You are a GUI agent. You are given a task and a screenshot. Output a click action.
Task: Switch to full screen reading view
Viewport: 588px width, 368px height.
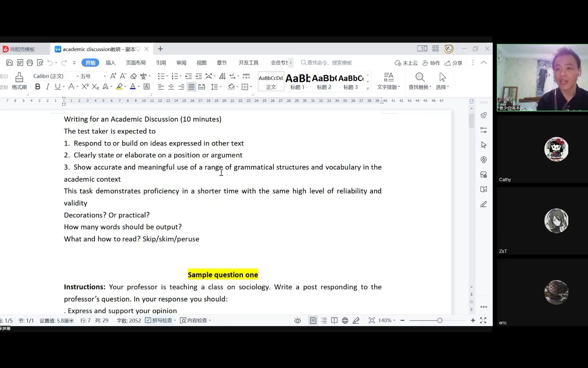tap(334, 320)
